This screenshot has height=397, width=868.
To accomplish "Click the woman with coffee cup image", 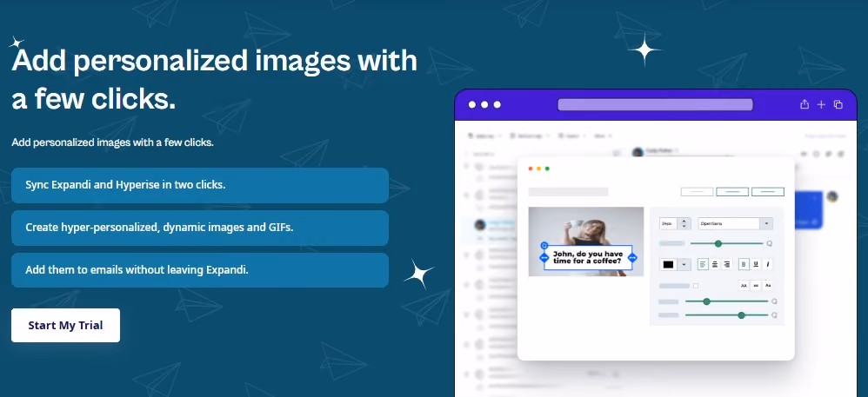I will [586, 242].
